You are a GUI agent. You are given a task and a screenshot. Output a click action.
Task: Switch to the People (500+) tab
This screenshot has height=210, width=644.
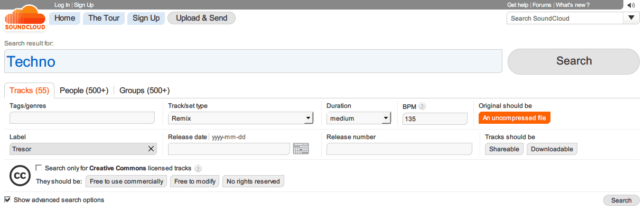tap(84, 90)
